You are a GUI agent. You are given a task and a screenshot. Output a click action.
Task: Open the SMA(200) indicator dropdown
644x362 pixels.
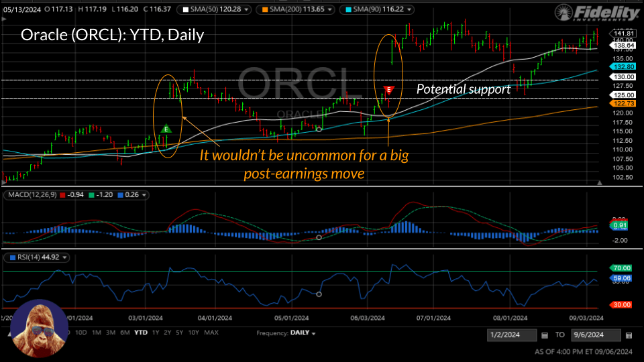point(331,10)
